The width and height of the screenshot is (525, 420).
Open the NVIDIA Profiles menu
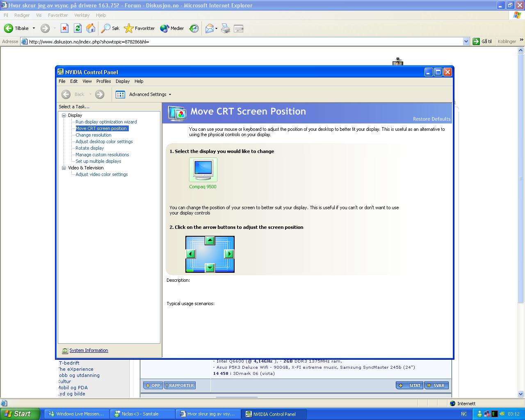104,81
